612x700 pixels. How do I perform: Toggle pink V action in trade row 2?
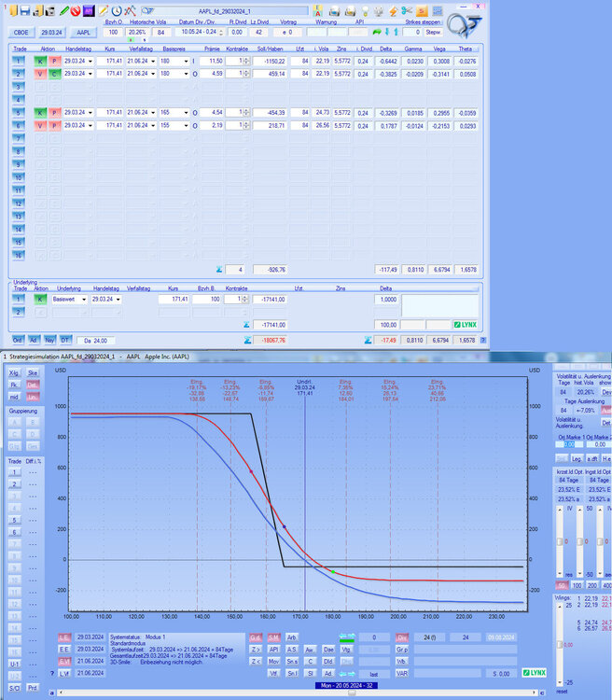(x=40, y=74)
